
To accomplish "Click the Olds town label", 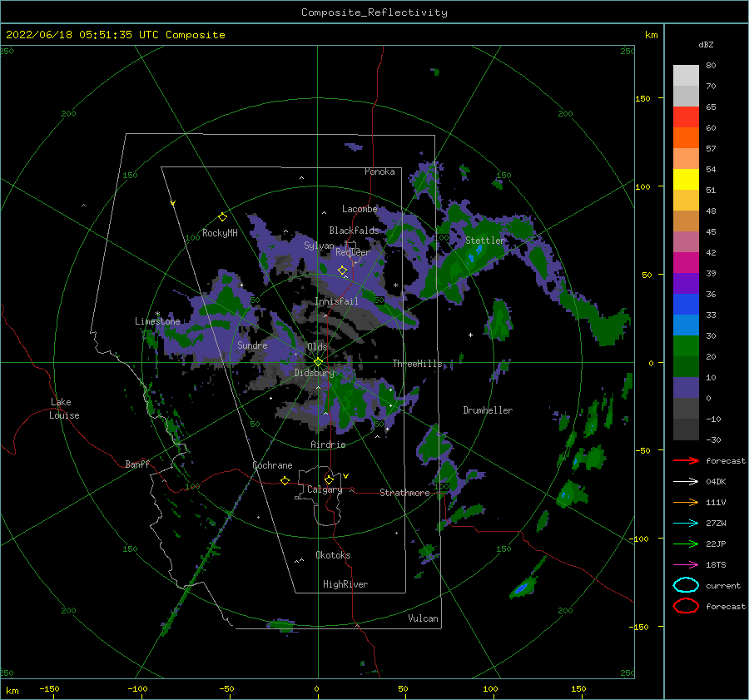I will (317, 347).
